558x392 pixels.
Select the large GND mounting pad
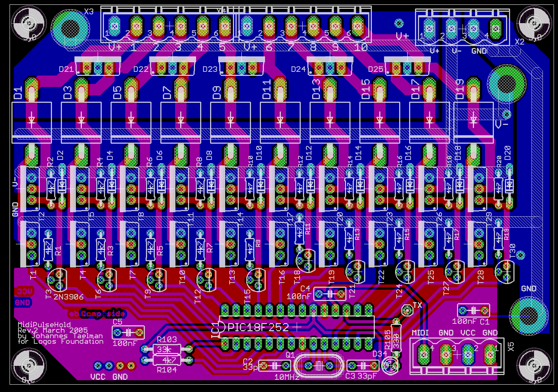529,314
